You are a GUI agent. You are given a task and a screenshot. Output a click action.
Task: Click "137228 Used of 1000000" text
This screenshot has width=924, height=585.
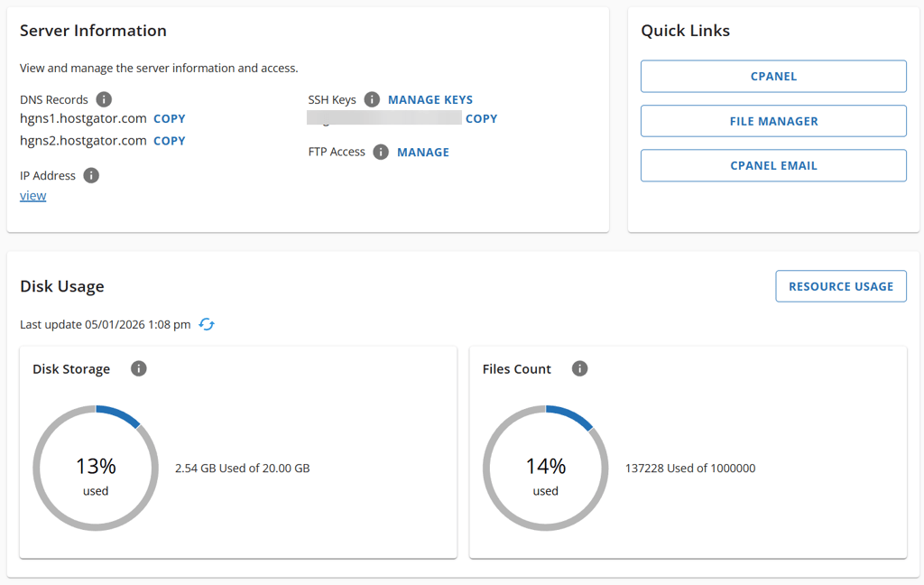pyautogui.click(x=690, y=469)
